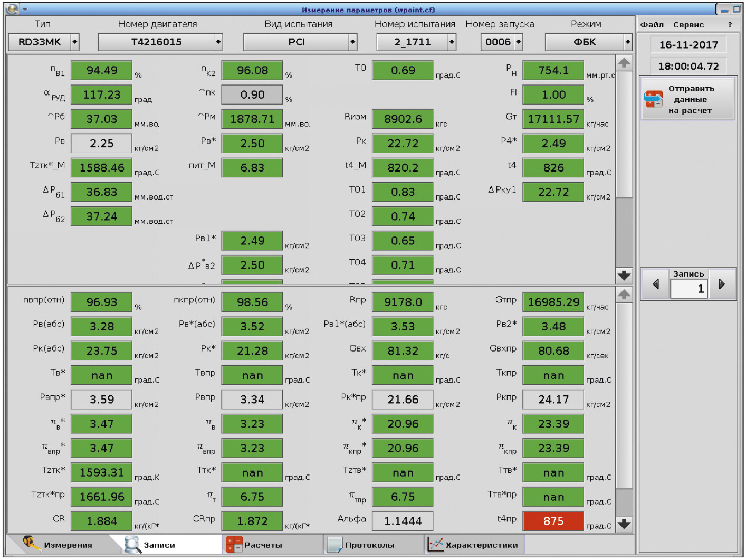Screen dimensions: 746x560
Task: Select Tзтк*пр value 1661.96
Action: coord(101,497)
